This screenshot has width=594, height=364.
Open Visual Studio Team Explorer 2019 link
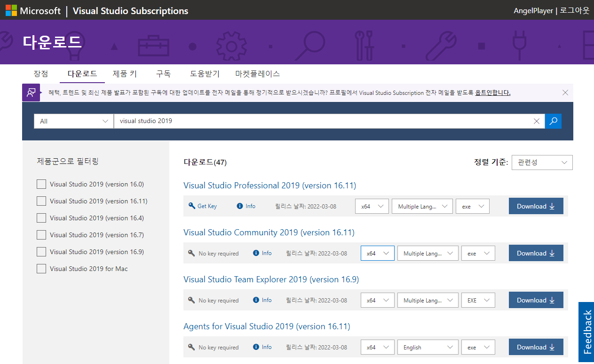coord(271,279)
